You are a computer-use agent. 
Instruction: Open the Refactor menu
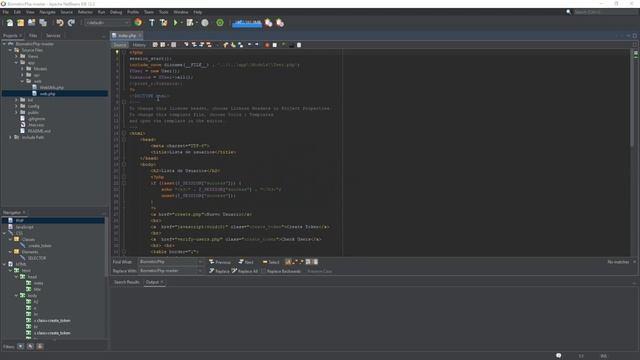pos(85,12)
